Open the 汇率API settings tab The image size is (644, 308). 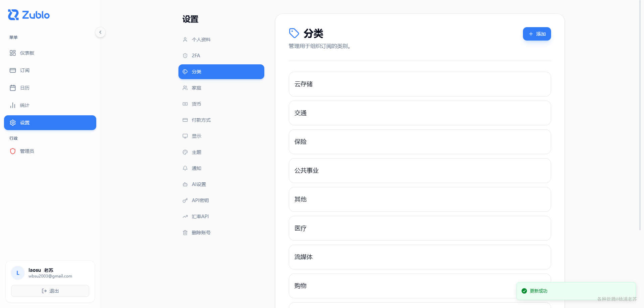click(221, 217)
